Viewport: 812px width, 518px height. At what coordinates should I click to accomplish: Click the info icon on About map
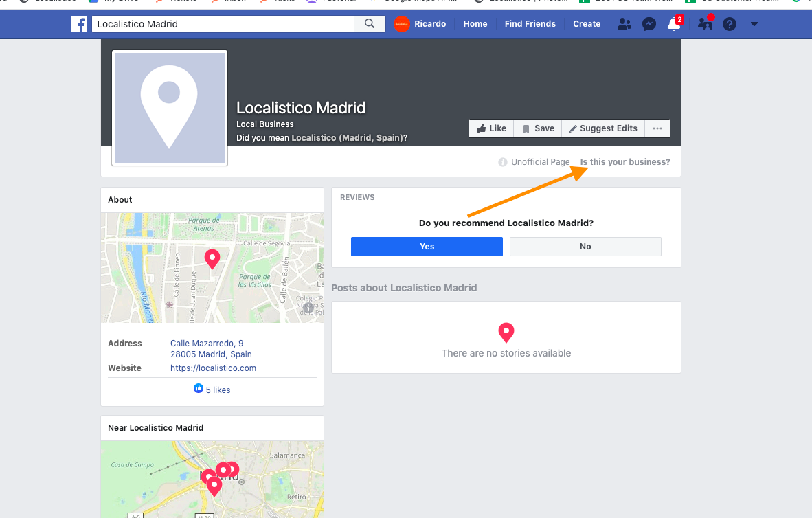click(308, 307)
